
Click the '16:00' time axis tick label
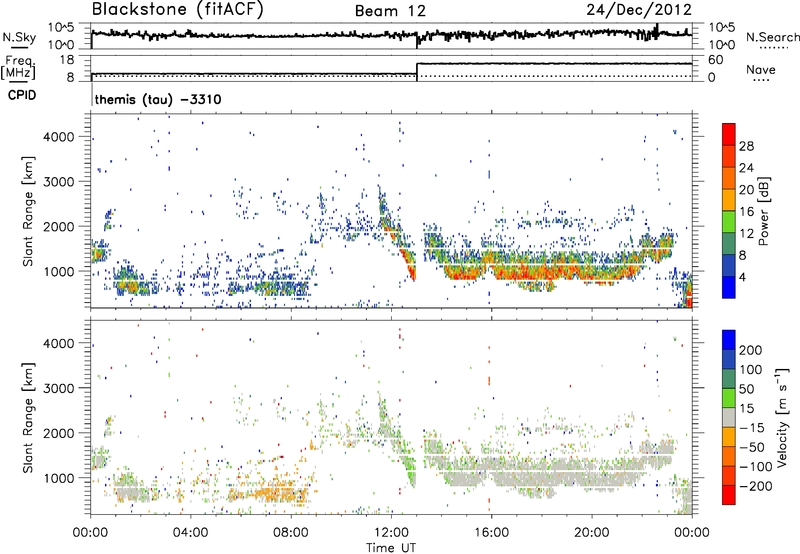point(492,533)
